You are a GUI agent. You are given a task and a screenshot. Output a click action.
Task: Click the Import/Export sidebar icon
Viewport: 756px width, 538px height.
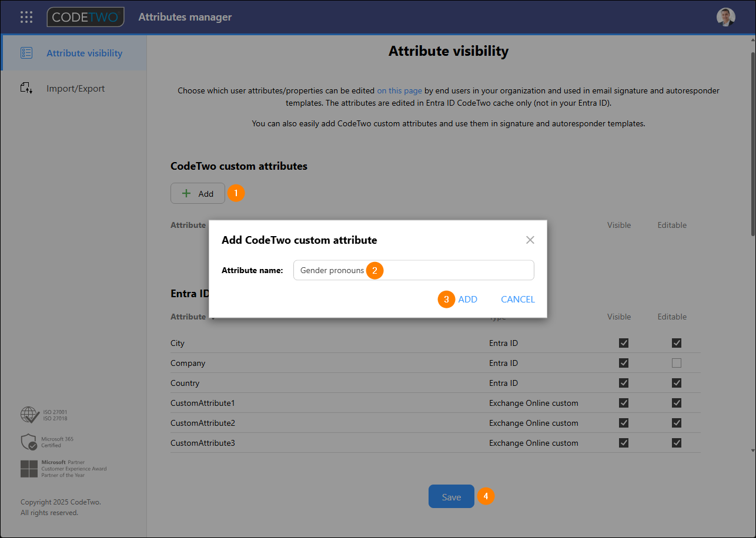26,89
